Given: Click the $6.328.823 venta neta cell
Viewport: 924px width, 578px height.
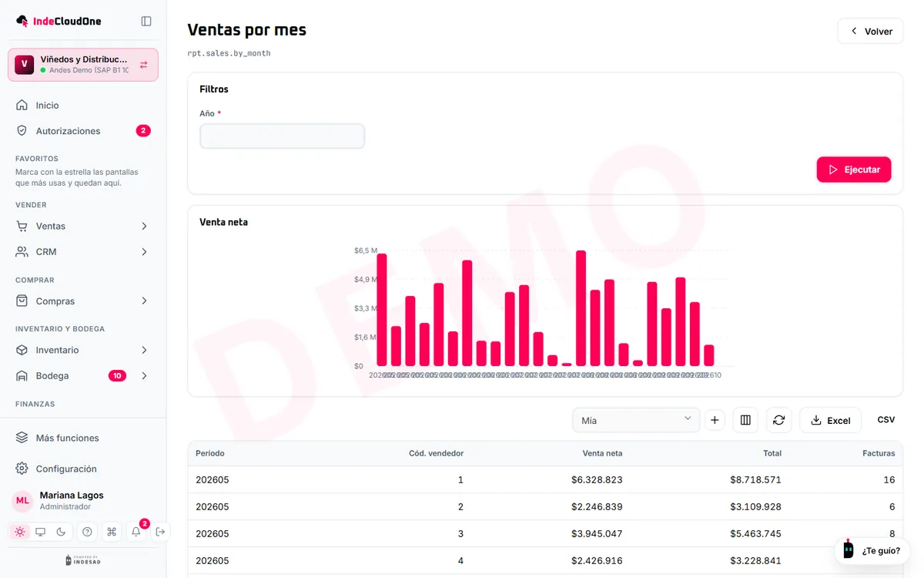Looking at the screenshot, I should click(x=597, y=479).
